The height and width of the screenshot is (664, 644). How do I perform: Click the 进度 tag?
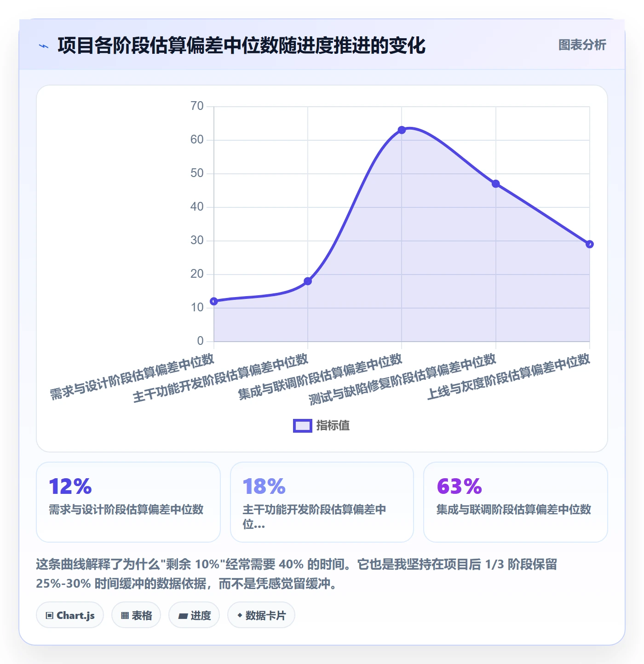(194, 615)
